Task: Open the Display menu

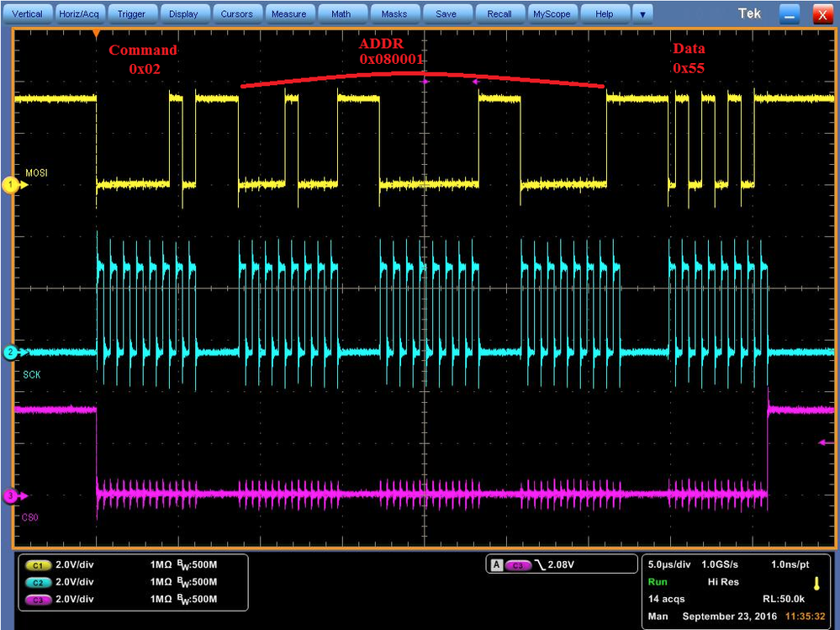Action: (184, 14)
